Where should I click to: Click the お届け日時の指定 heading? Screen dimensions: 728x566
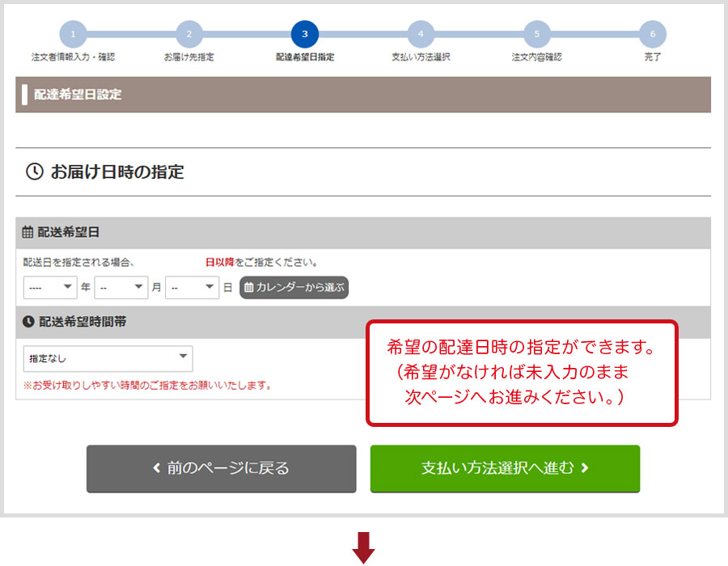[117, 171]
